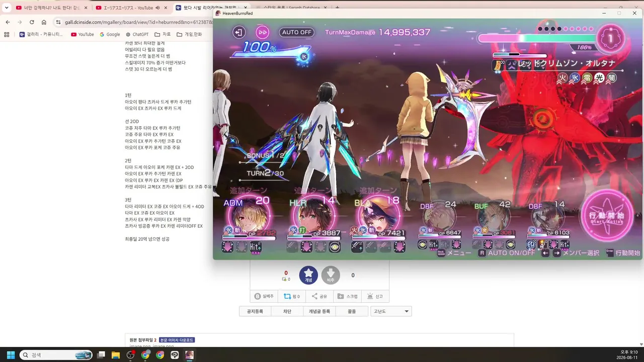The image size is (644, 362).
Task: Click the 차단 block button
Action: coord(287,311)
